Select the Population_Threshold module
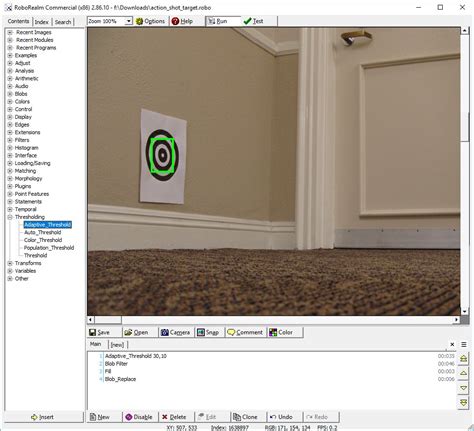 point(49,248)
